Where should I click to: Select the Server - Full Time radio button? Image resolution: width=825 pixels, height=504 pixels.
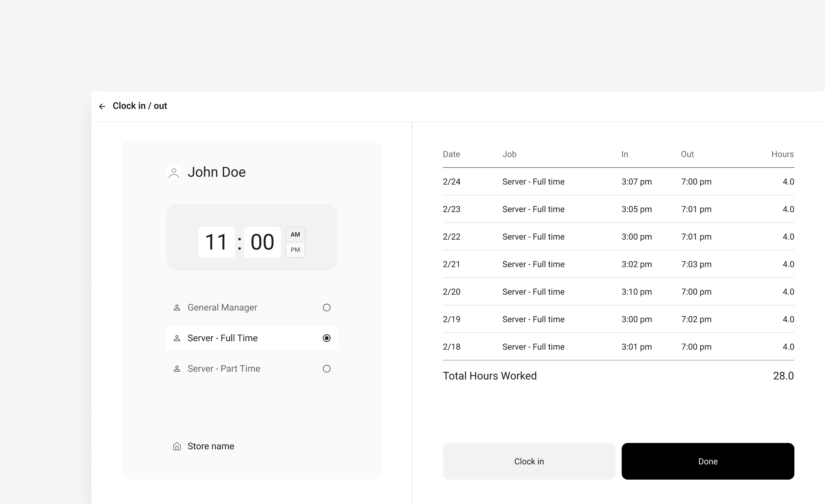point(327,338)
